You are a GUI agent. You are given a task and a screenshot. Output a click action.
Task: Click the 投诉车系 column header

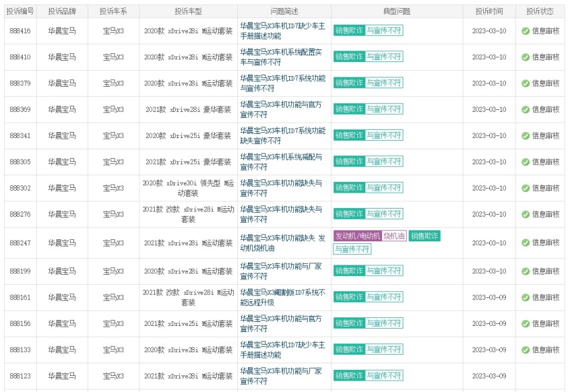pyautogui.click(x=113, y=11)
